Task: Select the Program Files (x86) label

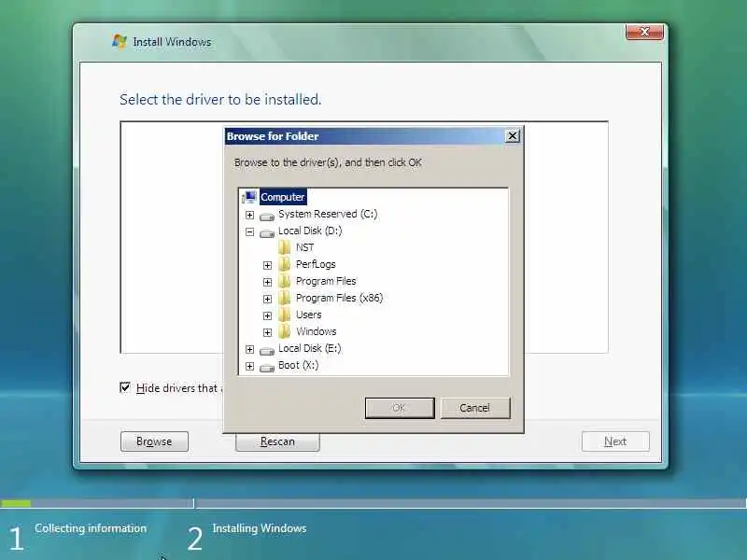Action: click(x=339, y=298)
